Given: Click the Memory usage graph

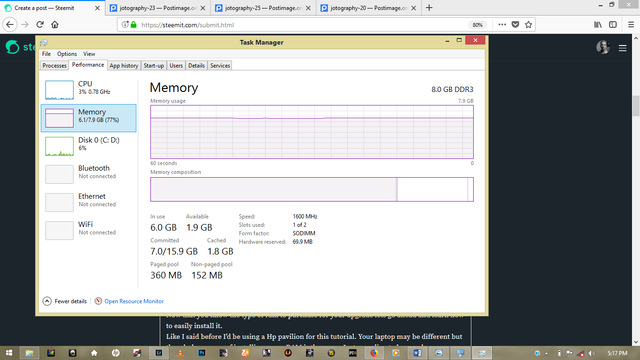Looking at the screenshot, I should click(x=312, y=132).
